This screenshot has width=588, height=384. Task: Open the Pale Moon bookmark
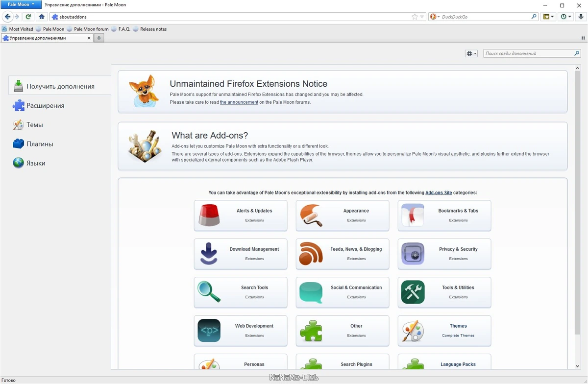[50, 29]
